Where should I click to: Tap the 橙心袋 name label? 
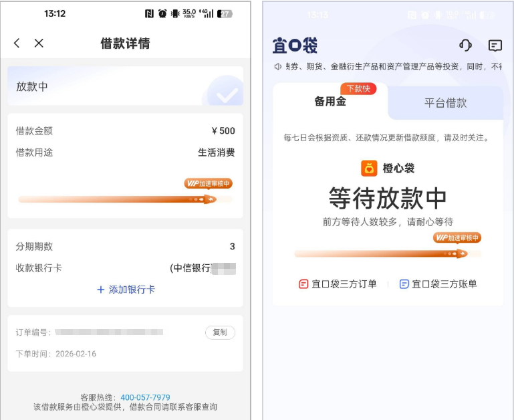pyautogui.click(x=398, y=169)
